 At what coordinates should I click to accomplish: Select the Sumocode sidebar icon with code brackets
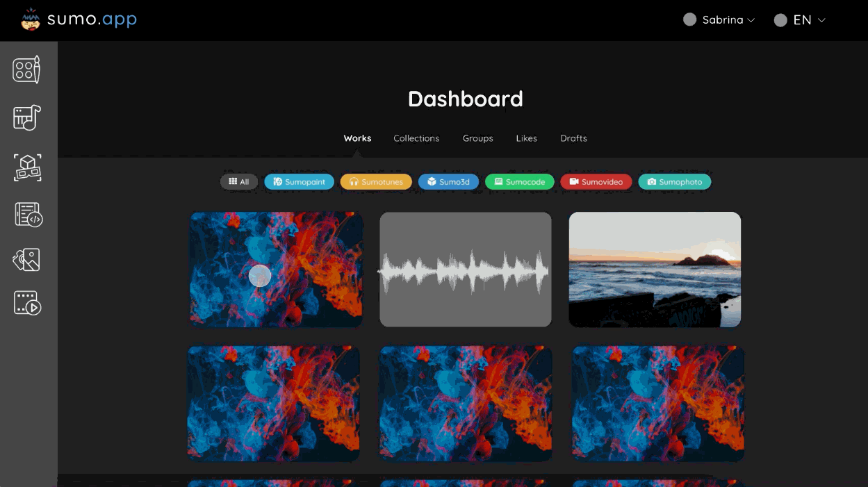[28, 215]
